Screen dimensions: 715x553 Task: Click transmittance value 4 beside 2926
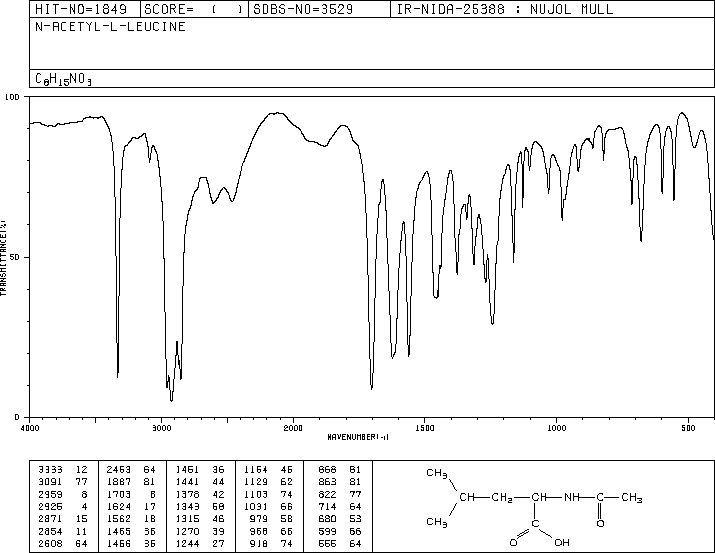(x=84, y=506)
